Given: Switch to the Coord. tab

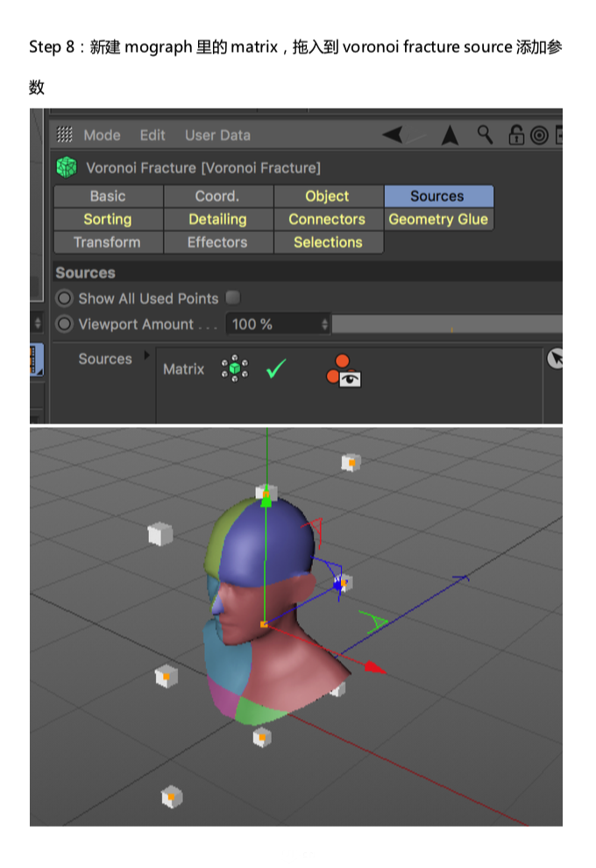Looking at the screenshot, I should click(218, 196).
